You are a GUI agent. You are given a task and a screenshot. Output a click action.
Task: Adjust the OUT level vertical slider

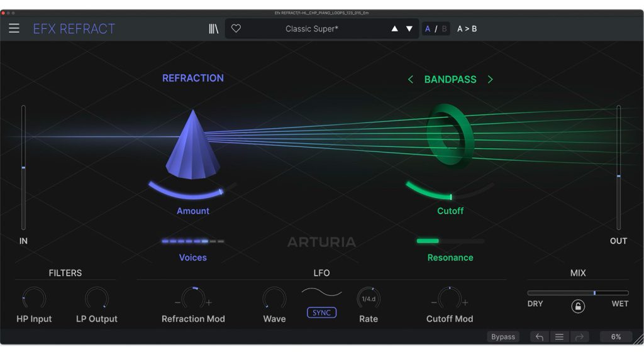[x=619, y=167]
